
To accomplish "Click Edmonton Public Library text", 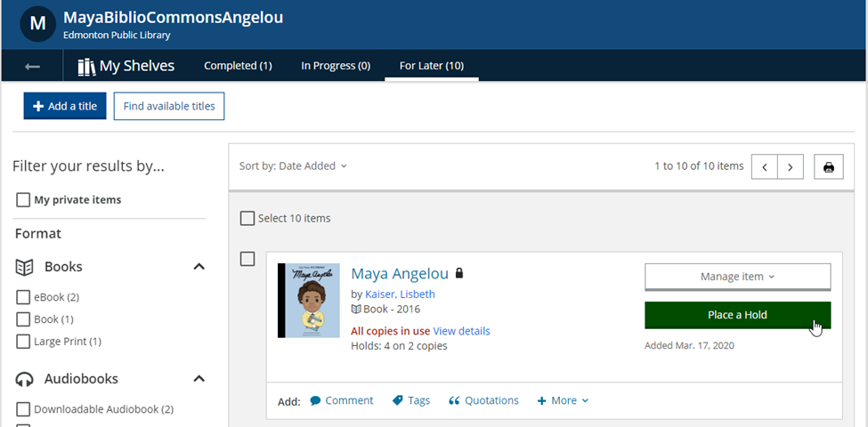I will pos(117,36).
